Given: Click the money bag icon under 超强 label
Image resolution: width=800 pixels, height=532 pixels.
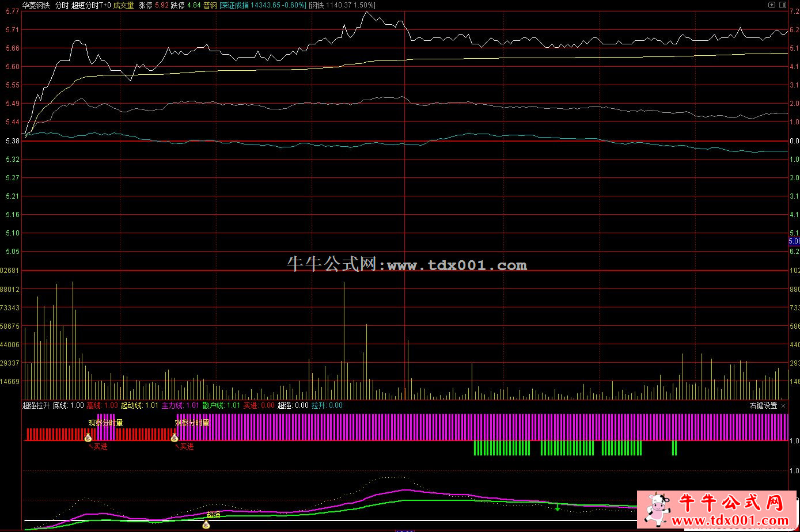Looking at the screenshot, I should (206, 525).
